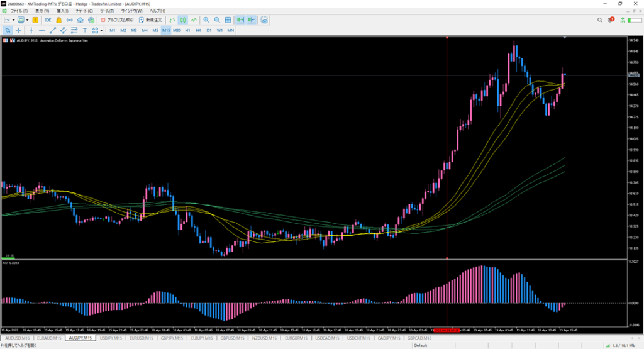Toggle アルゴリズム取引 algo trading button
644x349 pixels.
[x=117, y=20]
